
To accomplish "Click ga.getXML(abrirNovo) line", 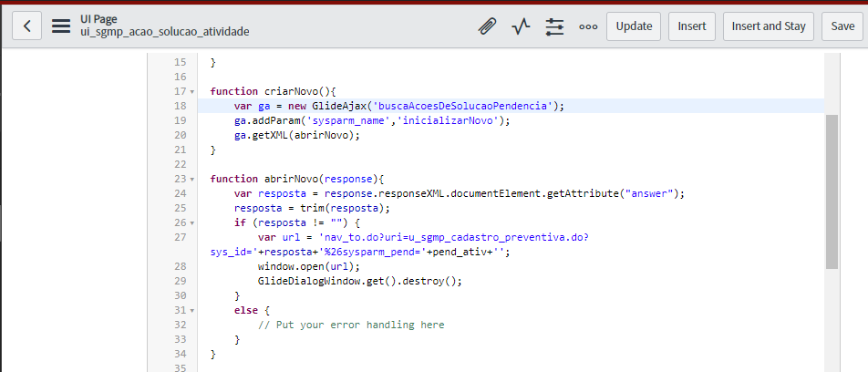I will pos(297,135).
